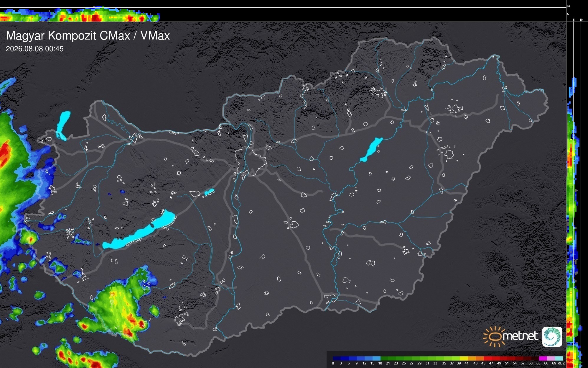The height and width of the screenshot is (368, 588).
Task: Click the timestamp '2026.08.08 00:45'
Action: [x=34, y=49]
